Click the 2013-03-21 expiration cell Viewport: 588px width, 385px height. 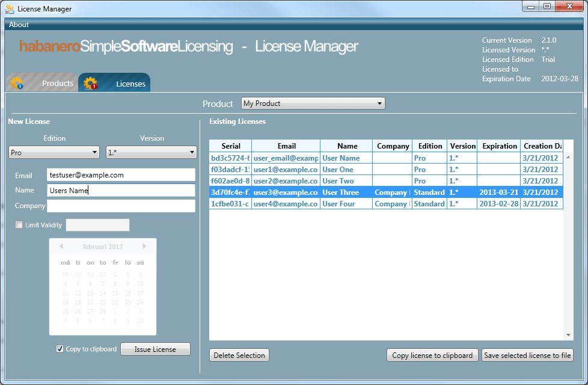pos(499,192)
